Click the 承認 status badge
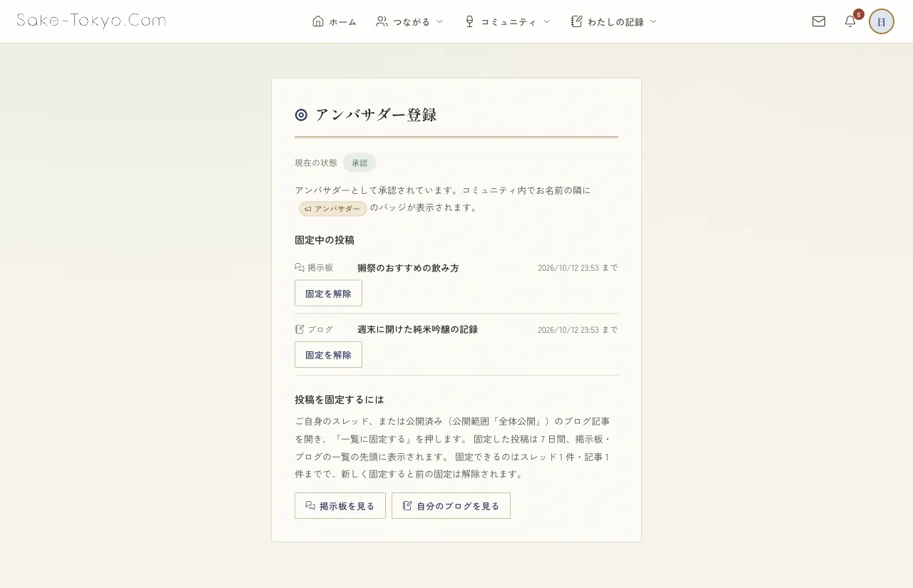This screenshot has width=913, height=588. click(x=359, y=163)
